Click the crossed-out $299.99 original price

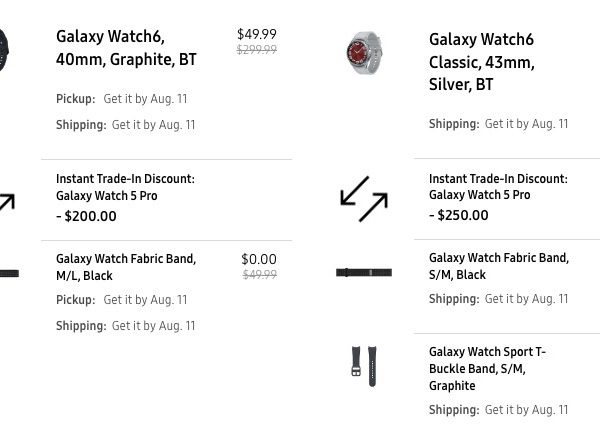coord(257,50)
